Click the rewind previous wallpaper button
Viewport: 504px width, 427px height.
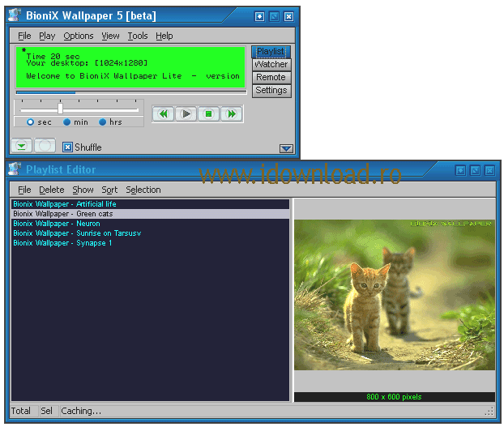164,113
